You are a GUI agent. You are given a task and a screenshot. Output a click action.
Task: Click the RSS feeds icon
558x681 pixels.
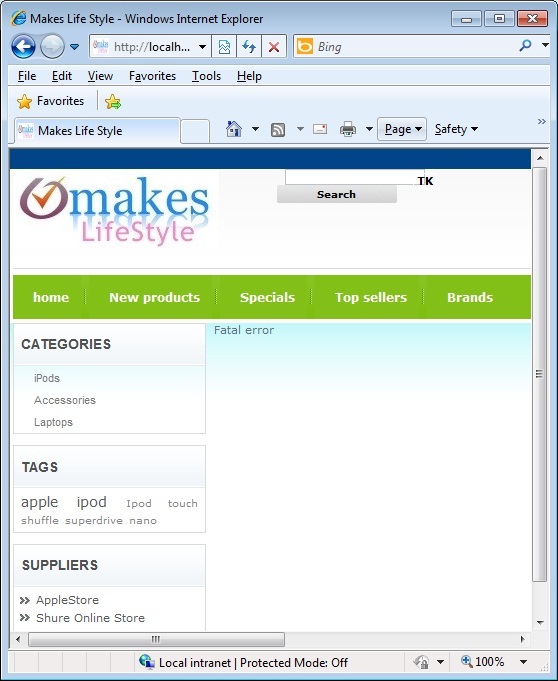pyautogui.click(x=278, y=129)
